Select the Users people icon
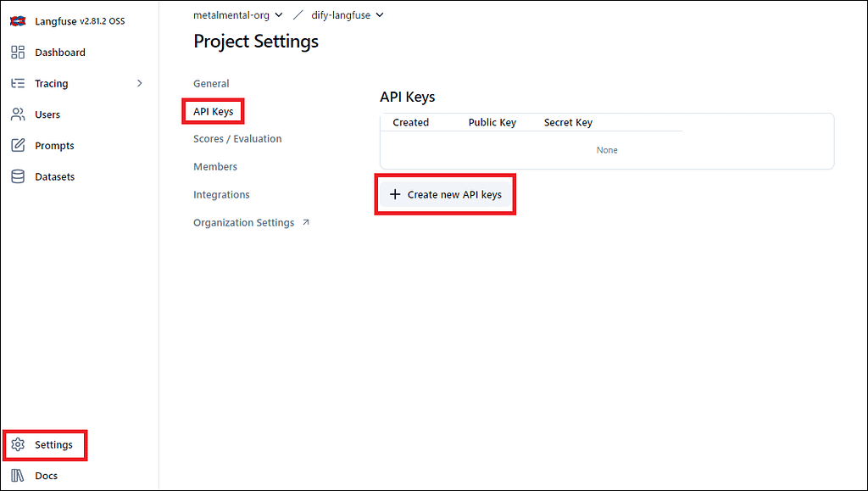The height and width of the screenshot is (491, 868). click(18, 114)
